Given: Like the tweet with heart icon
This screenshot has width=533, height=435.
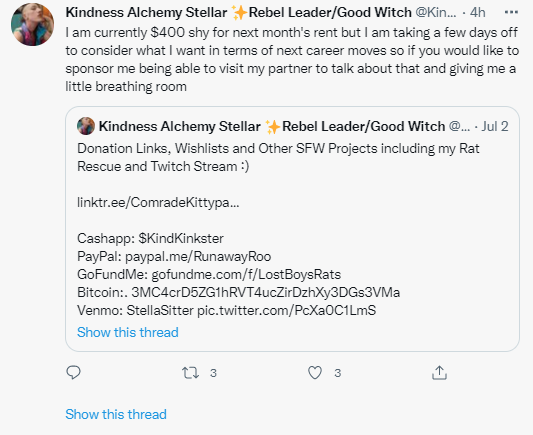Looking at the screenshot, I should pyautogui.click(x=315, y=373).
